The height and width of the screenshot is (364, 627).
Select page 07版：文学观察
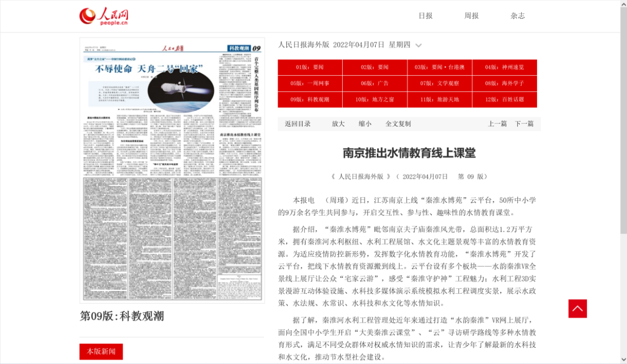point(439,83)
